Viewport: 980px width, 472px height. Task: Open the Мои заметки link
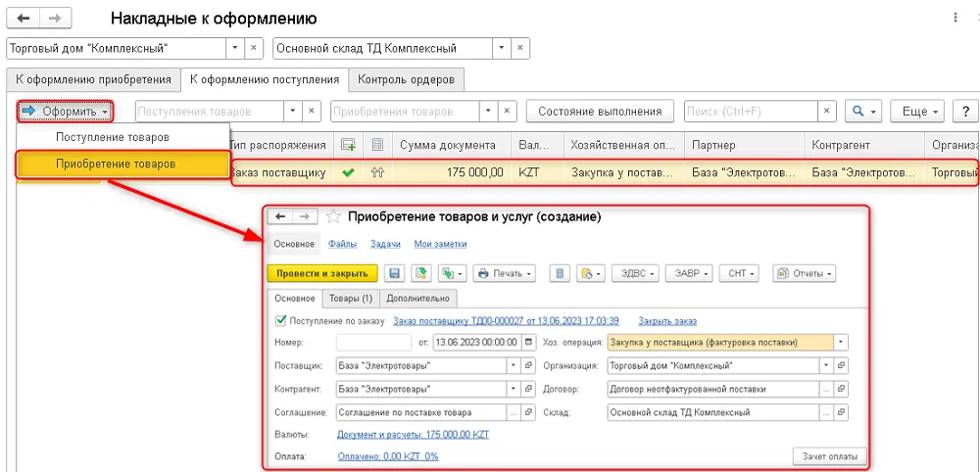[x=440, y=244]
